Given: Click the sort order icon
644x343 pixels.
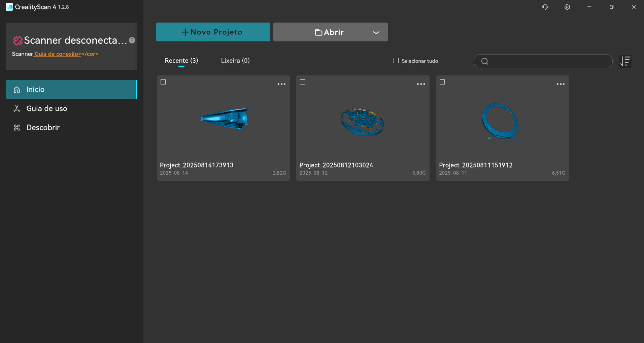Looking at the screenshot, I should [x=625, y=61].
